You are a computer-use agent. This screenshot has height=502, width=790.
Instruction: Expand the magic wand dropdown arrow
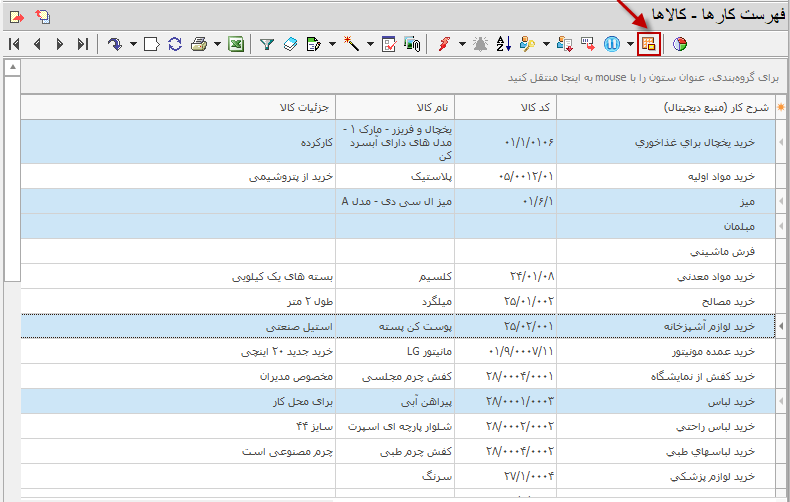(x=369, y=44)
